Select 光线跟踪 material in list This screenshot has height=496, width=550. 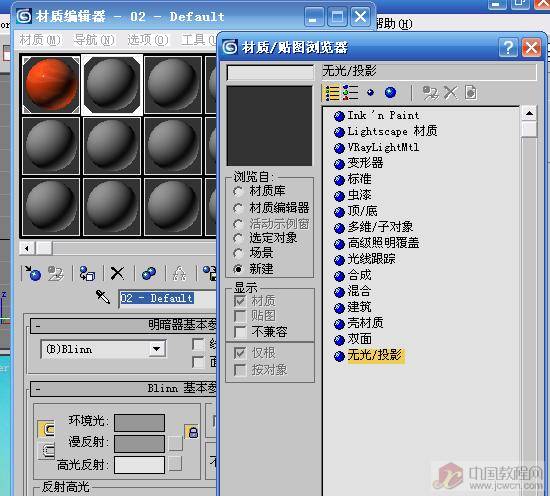(x=371, y=259)
